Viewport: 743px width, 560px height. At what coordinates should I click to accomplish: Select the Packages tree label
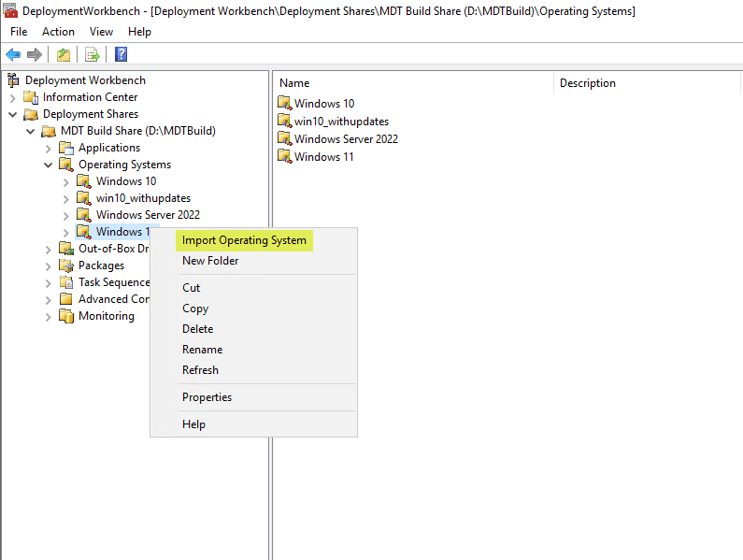coord(102,266)
